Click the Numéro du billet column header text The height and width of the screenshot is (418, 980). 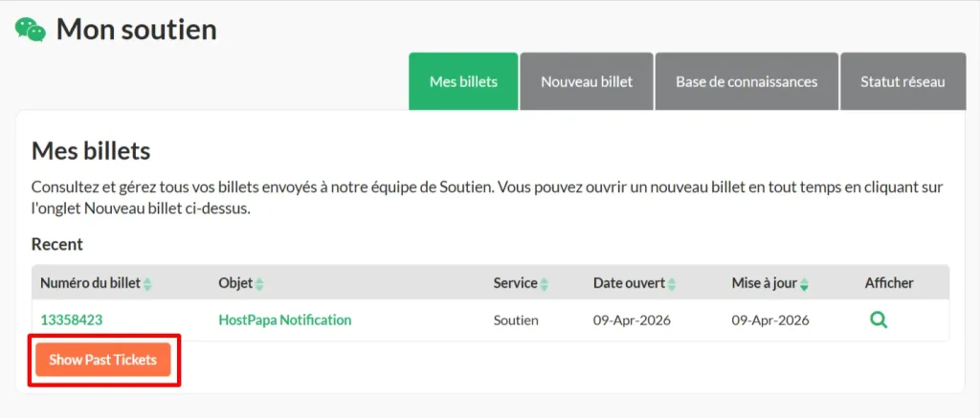coord(90,283)
